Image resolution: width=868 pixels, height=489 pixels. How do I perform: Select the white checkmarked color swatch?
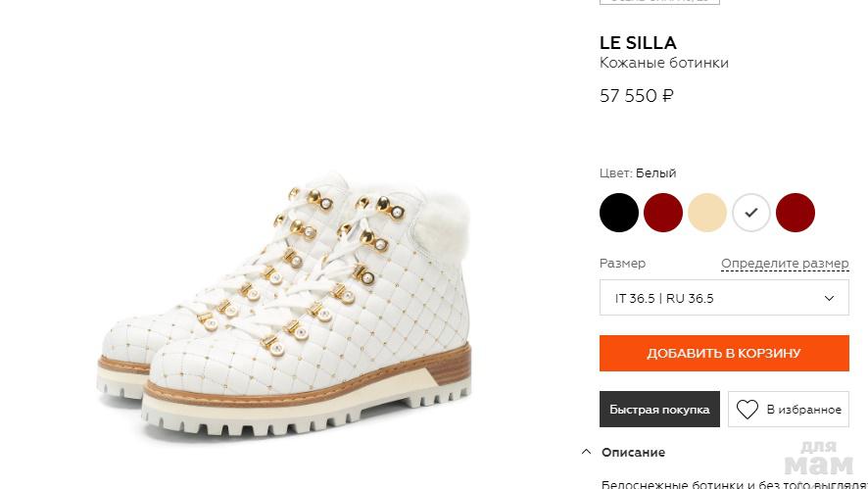751,213
